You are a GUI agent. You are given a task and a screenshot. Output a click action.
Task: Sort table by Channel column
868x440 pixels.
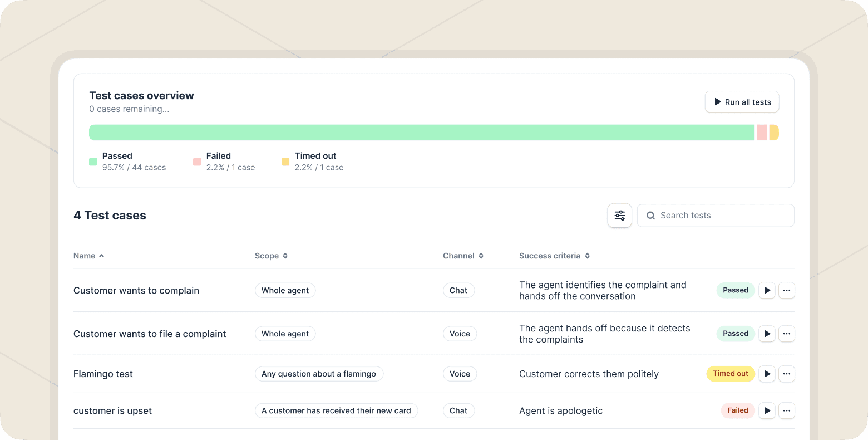coord(463,256)
